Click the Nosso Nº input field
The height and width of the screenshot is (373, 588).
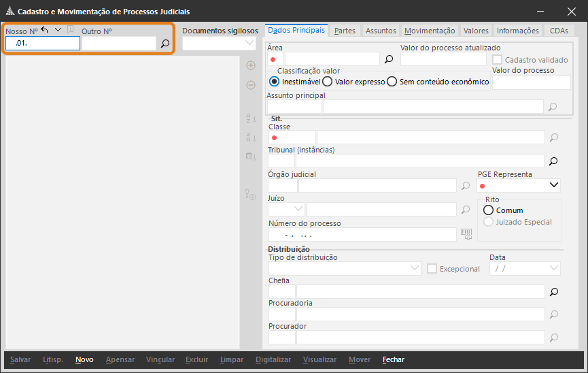[43, 44]
